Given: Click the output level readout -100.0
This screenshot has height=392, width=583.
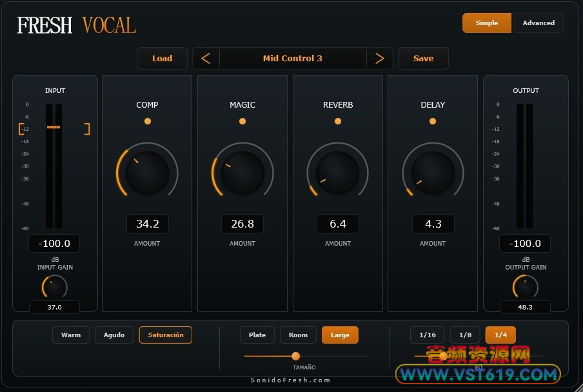Looking at the screenshot, I should coord(525,243).
